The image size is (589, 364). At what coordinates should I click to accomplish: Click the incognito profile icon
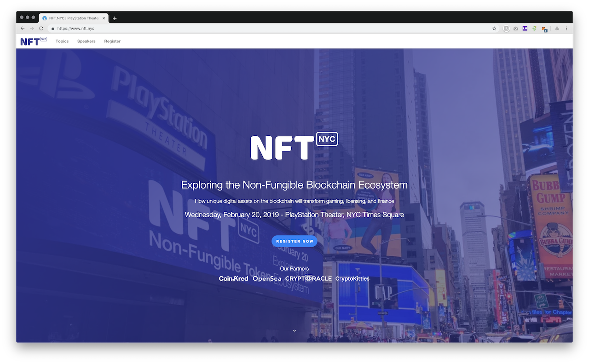557,29
